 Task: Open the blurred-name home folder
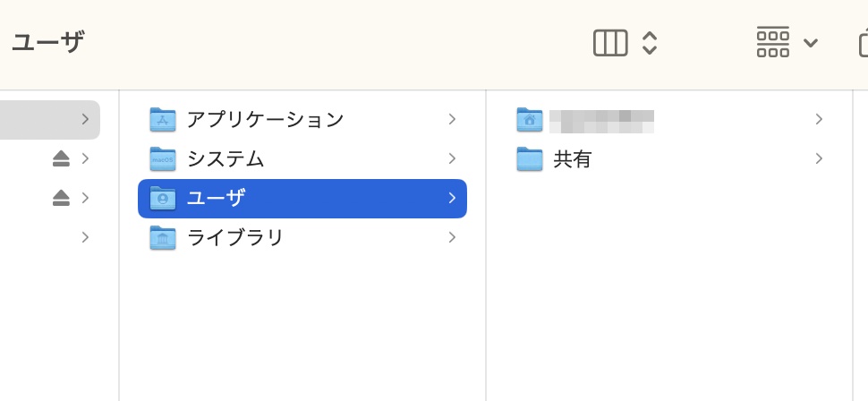tap(601, 119)
